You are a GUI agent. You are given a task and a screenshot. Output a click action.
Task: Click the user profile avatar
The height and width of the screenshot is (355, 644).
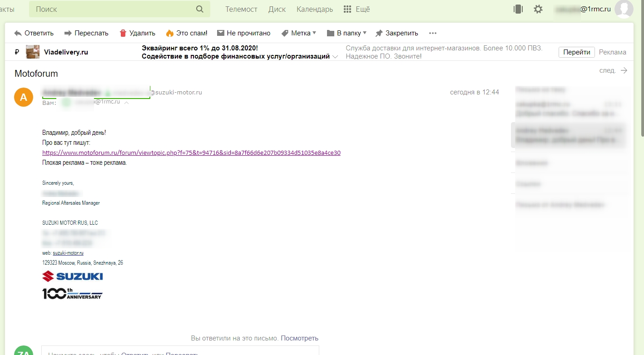[x=624, y=9]
